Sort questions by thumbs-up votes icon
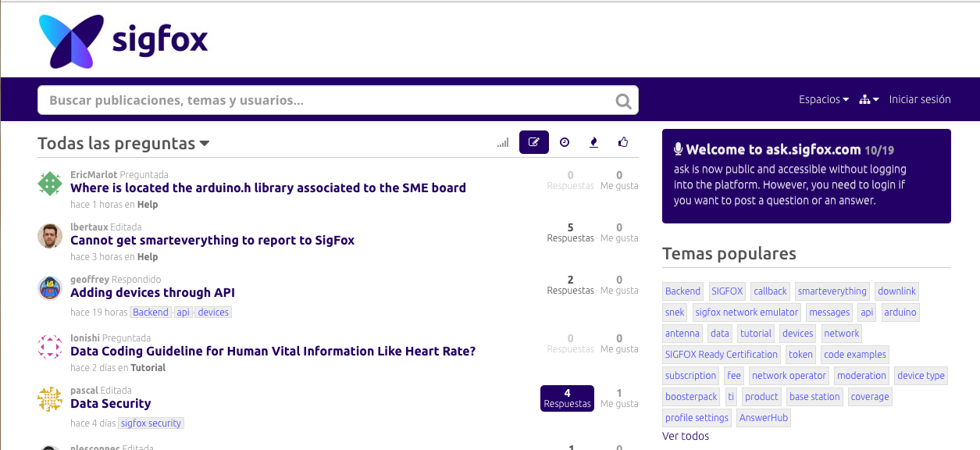The height and width of the screenshot is (450, 980). (x=623, y=142)
